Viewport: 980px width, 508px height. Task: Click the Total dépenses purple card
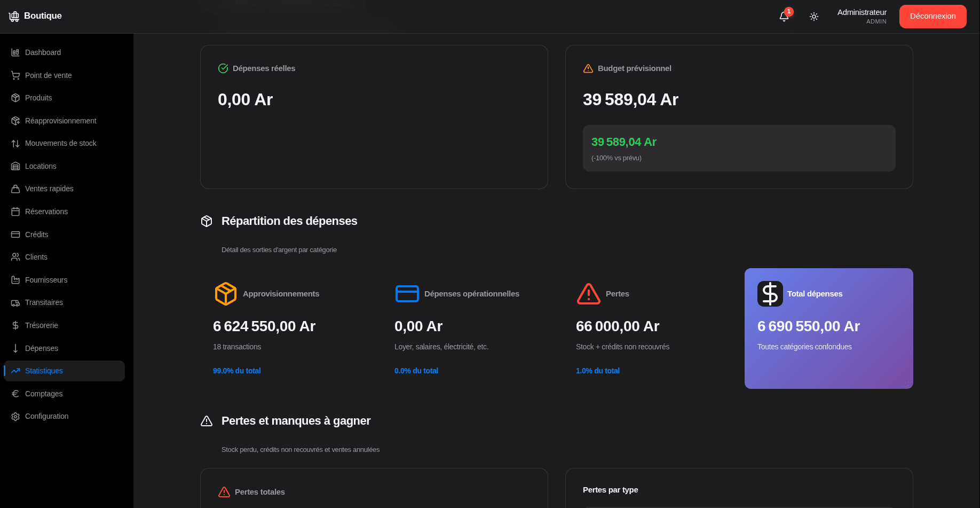coord(829,329)
